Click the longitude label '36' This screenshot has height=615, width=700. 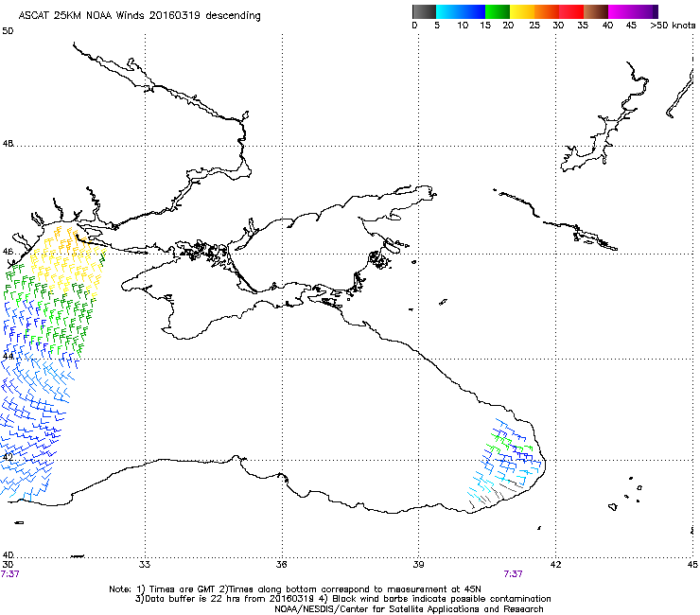281,565
